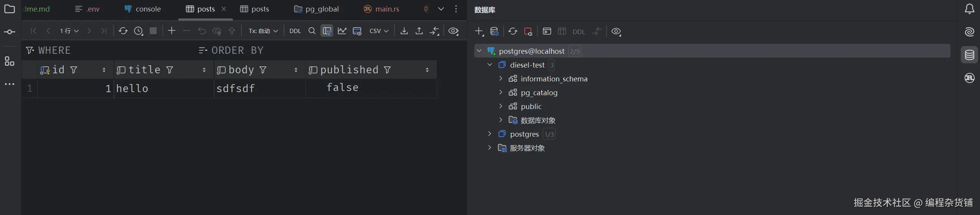The width and height of the screenshot is (980, 215).
Task: Open query console from database panel
Action: (547, 31)
